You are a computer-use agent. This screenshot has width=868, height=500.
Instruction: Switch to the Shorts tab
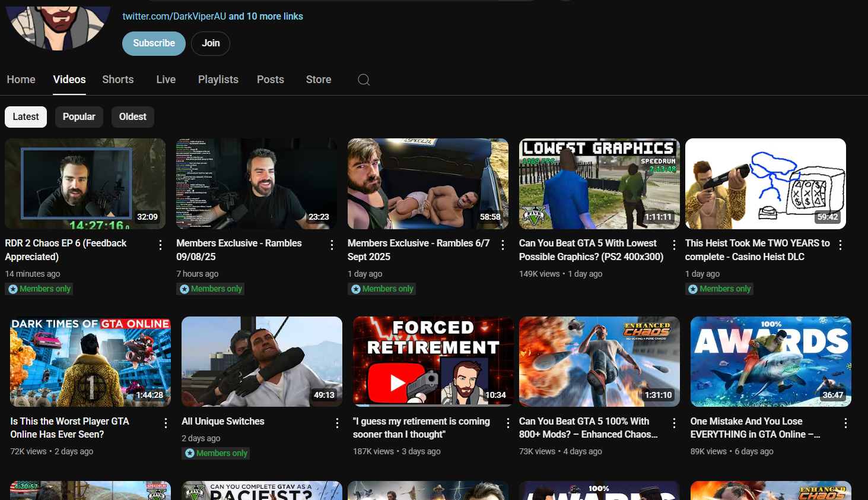pyautogui.click(x=118, y=80)
